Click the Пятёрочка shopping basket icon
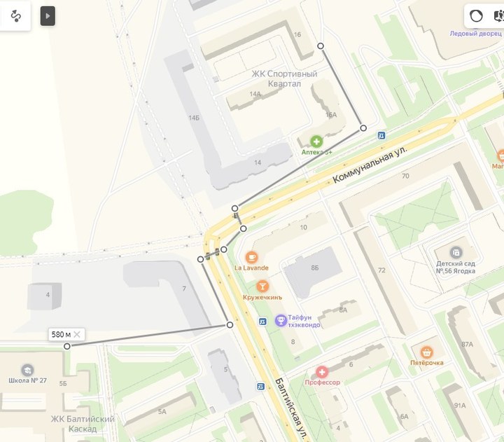The height and width of the screenshot is (442, 504). pyautogui.click(x=426, y=352)
